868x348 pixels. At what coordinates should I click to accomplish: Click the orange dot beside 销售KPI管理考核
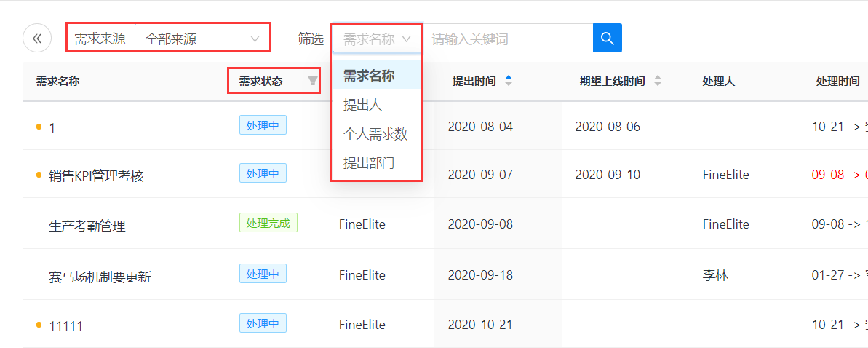[x=39, y=175]
